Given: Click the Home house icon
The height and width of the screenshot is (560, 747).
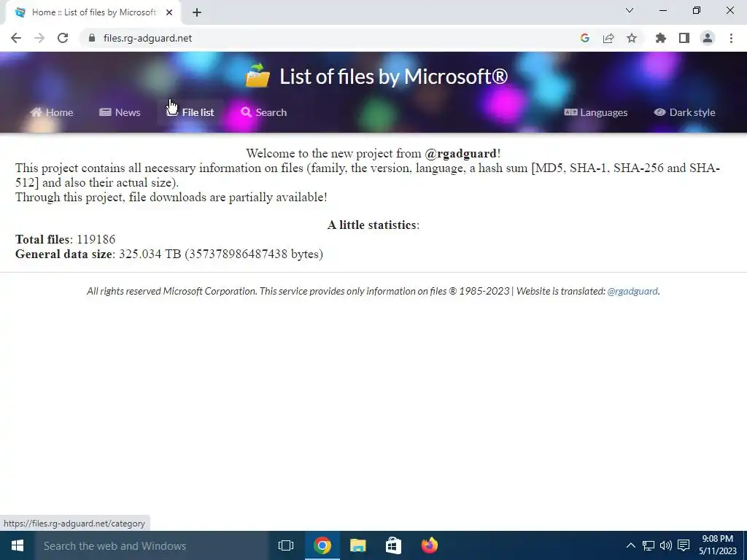Looking at the screenshot, I should pyautogui.click(x=36, y=112).
